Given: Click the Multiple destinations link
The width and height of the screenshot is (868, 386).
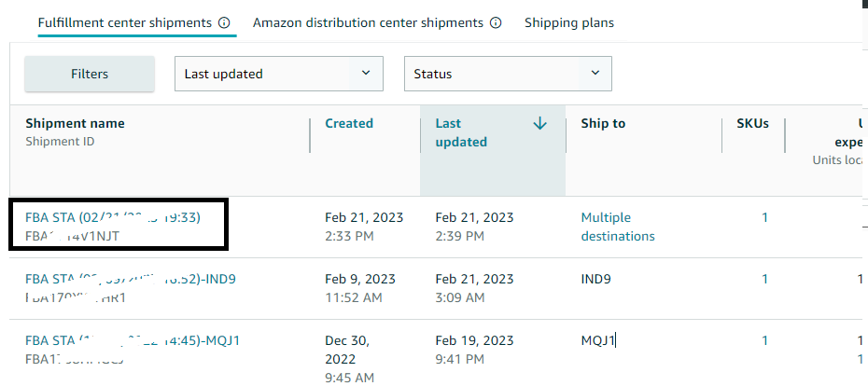Looking at the screenshot, I should [x=618, y=227].
